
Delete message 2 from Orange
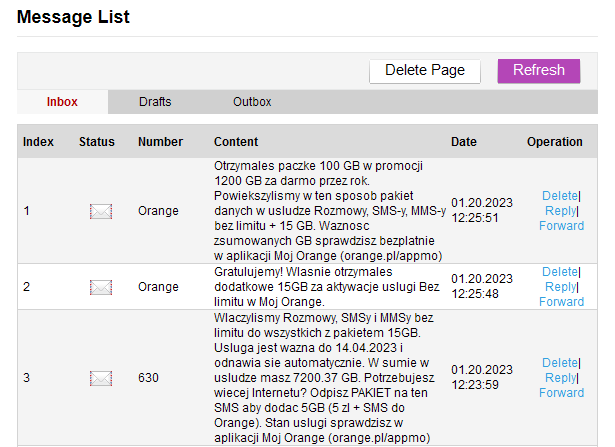click(559, 272)
